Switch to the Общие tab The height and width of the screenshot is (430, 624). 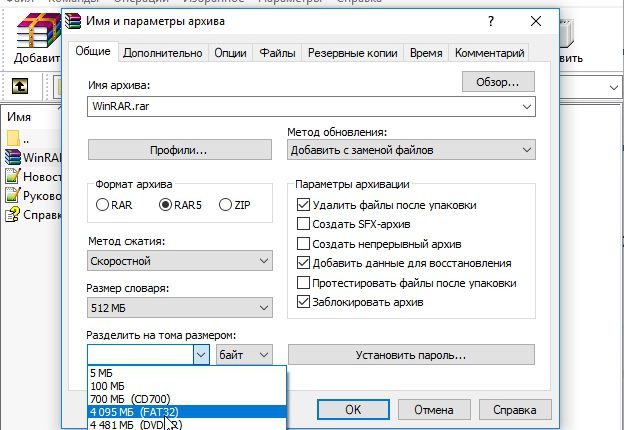pos(93,51)
